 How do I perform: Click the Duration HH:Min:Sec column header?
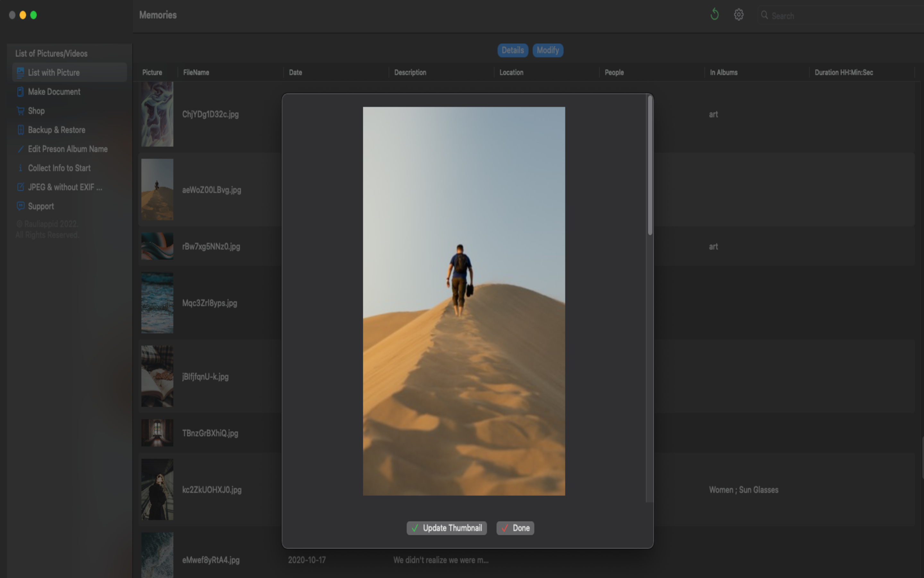tap(844, 72)
